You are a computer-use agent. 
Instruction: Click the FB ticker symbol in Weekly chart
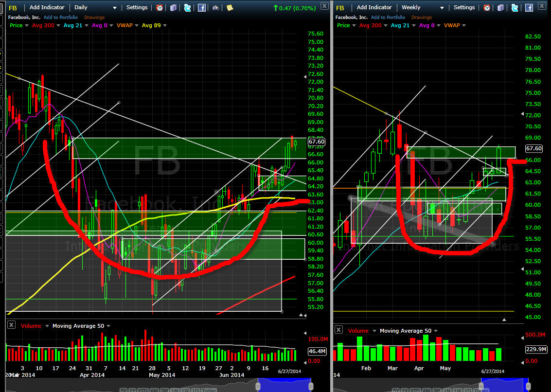tap(340, 8)
